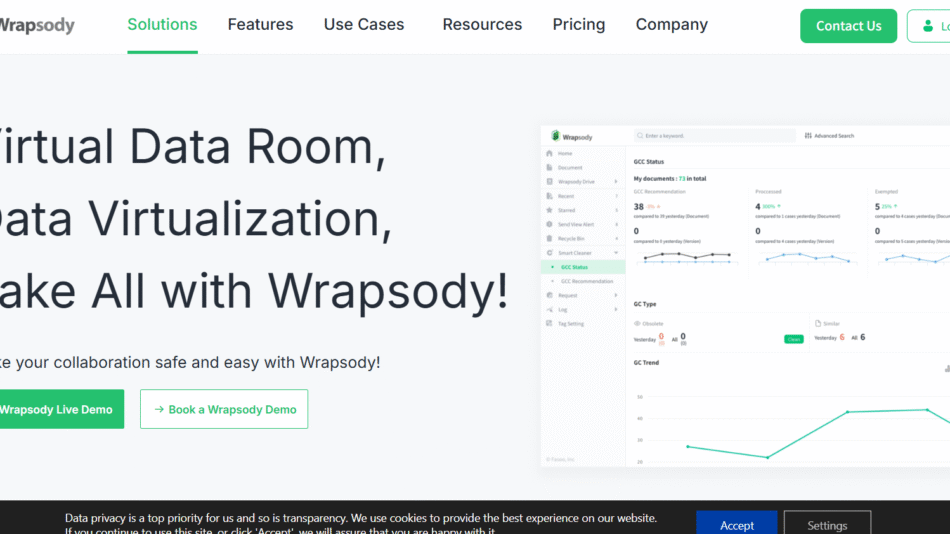Click the green Clean button

[794, 339]
